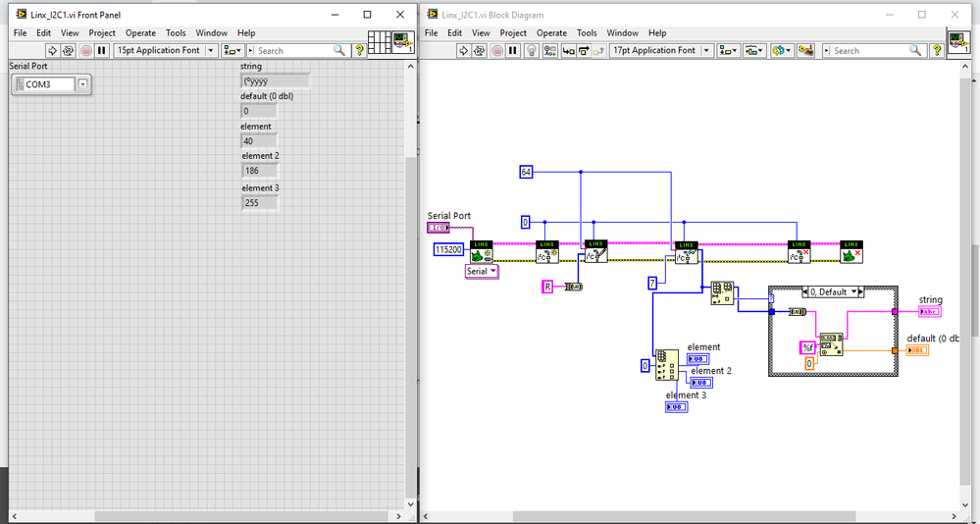The width and height of the screenshot is (980, 524).
Task: Pause execution from Block Diagram toolbar
Action: (512, 51)
